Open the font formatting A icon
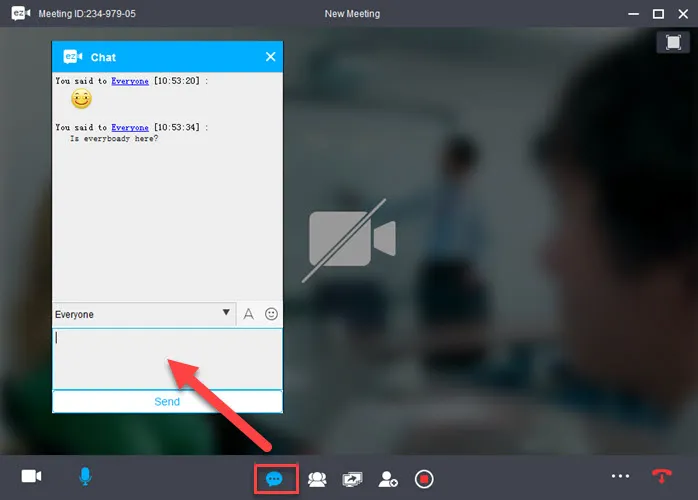Image resolution: width=698 pixels, height=500 pixels. coord(248,314)
